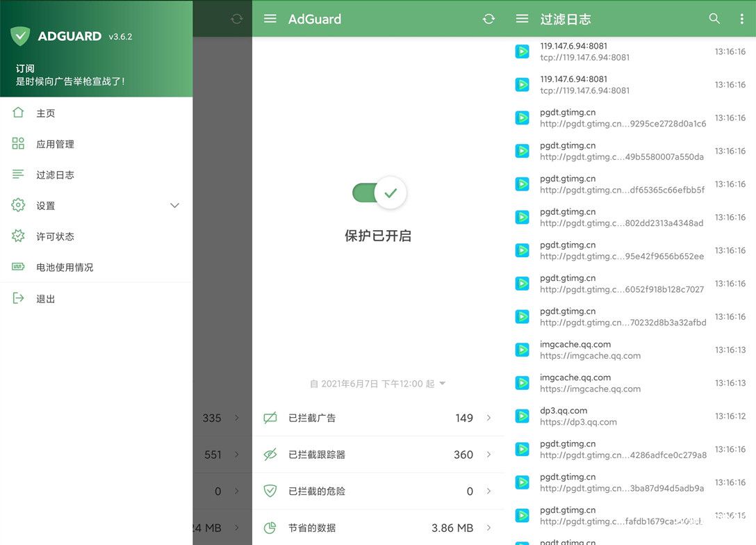Open the first 119.147.6.94:8081 log entry

pos(611,51)
